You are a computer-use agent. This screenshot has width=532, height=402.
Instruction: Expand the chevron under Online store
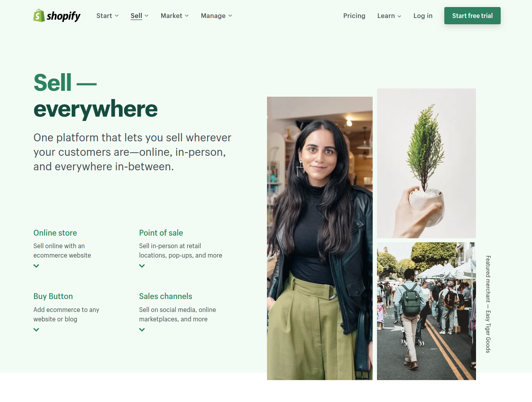pos(36,266)
